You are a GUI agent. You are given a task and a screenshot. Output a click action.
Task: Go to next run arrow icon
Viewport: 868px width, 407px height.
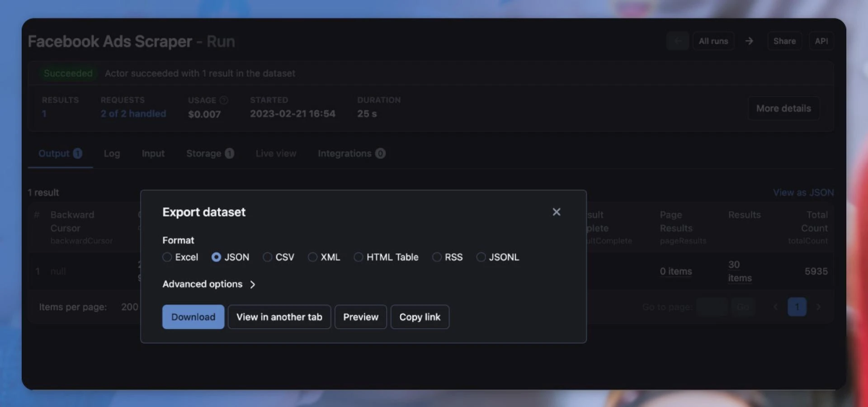click(x=750, y=41)
